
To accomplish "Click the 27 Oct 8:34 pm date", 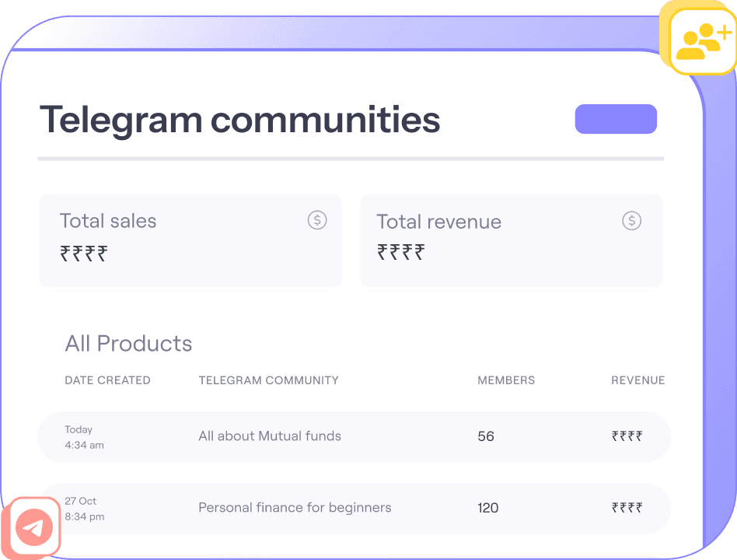I will point(84,509).
